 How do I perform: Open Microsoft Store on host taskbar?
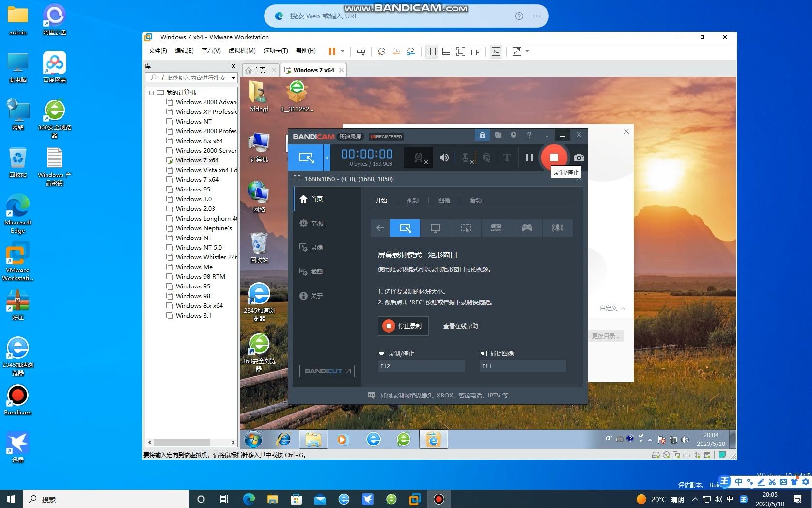296,499
